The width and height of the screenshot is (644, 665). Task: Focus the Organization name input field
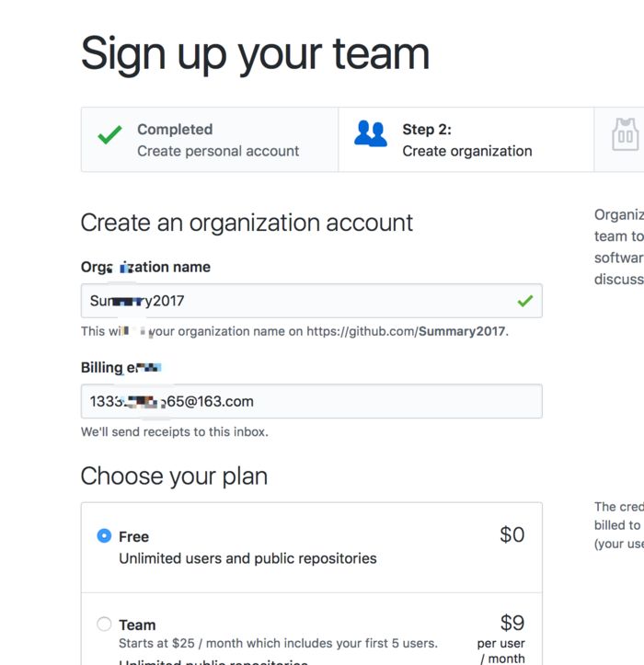(x=294, y=301)
